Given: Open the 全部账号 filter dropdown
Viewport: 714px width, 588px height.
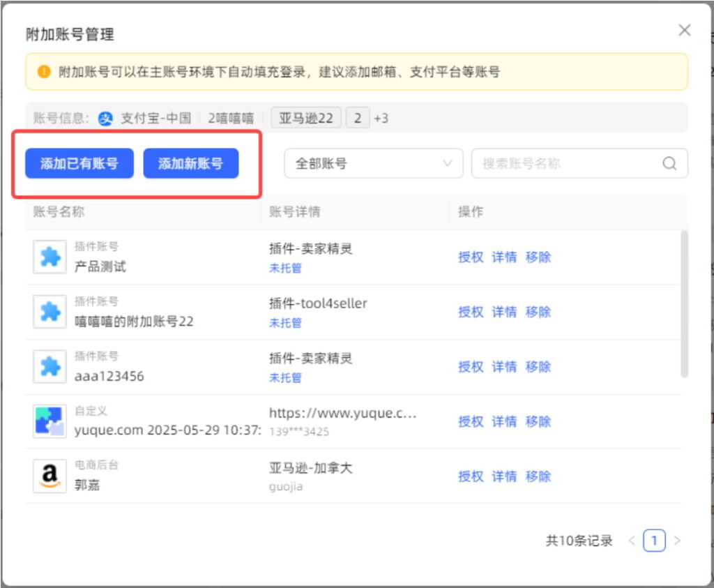Looking at the screenshot, I should point(373,163).
